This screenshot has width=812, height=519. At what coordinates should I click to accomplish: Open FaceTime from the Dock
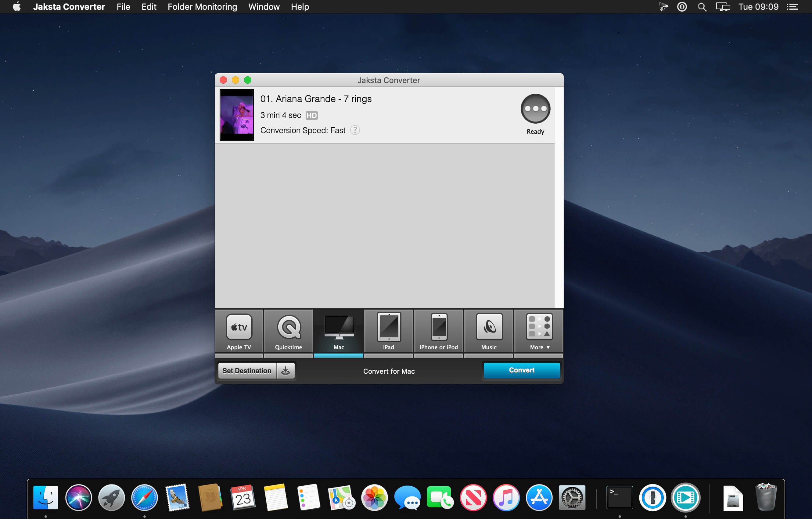(x=440, y=497)
